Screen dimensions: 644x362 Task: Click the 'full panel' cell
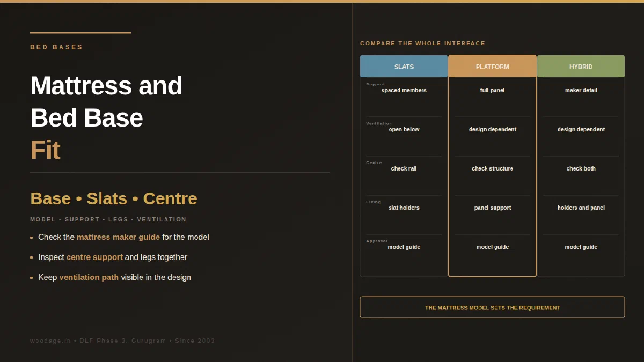[492, 90]
